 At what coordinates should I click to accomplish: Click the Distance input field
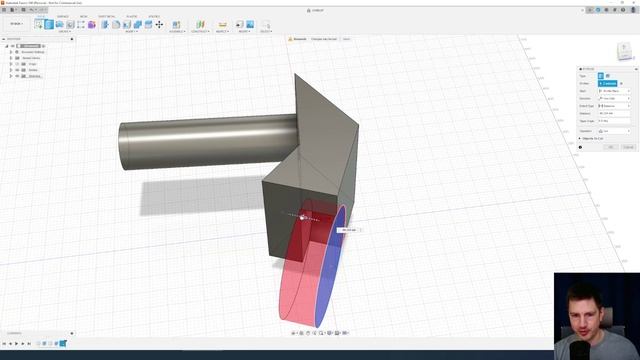tap(614, 113)
